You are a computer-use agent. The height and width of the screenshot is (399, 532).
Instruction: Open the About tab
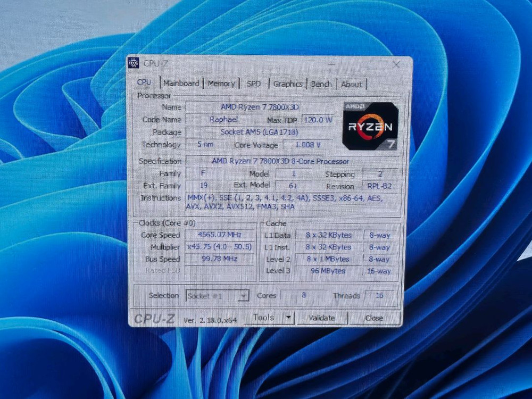pos(352,84)
